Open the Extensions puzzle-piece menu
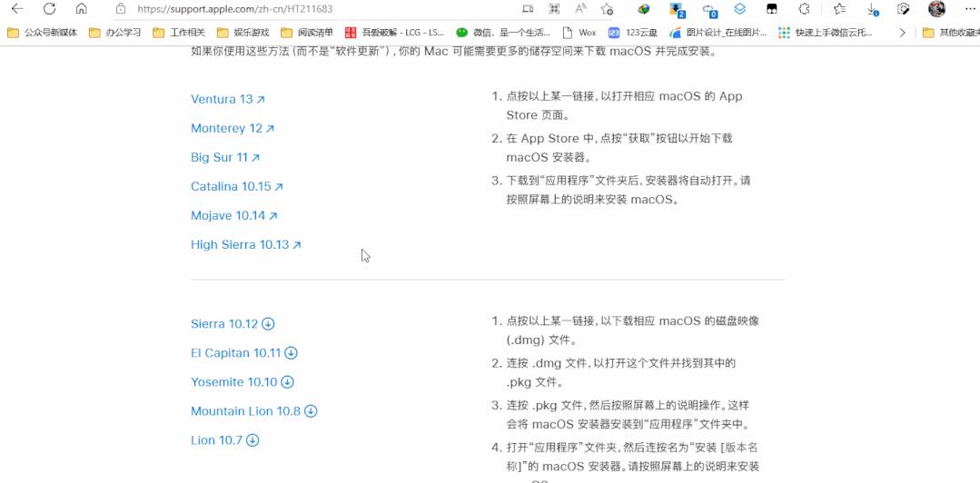The image size is (980, 483). tap(805, 9)
